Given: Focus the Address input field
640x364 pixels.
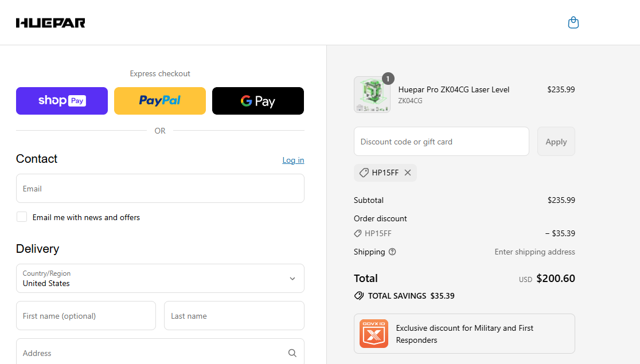Looking at the screenshot, I should point(160,352).
